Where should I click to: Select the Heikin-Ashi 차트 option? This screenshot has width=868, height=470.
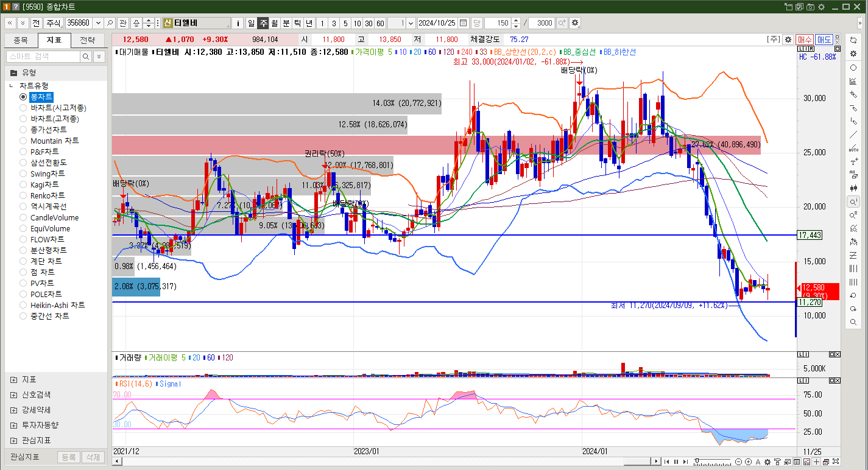[x=24, y=305]
